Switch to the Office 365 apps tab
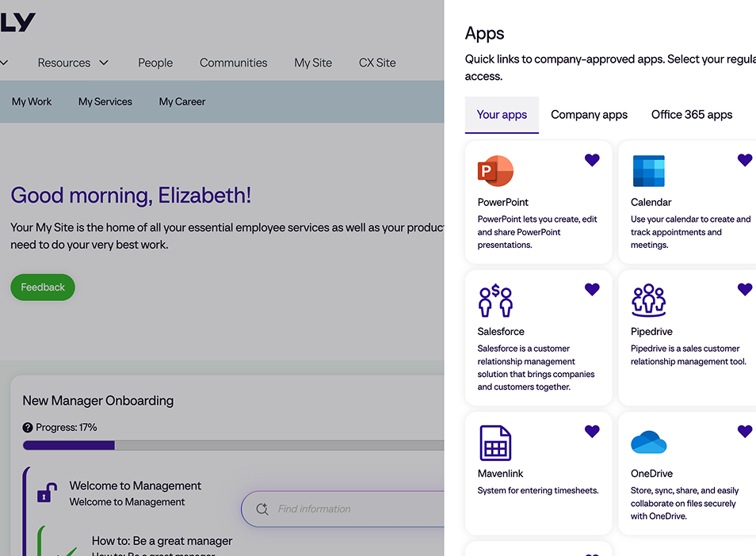This screenshot has width=756, height=556. click(691, 115)
